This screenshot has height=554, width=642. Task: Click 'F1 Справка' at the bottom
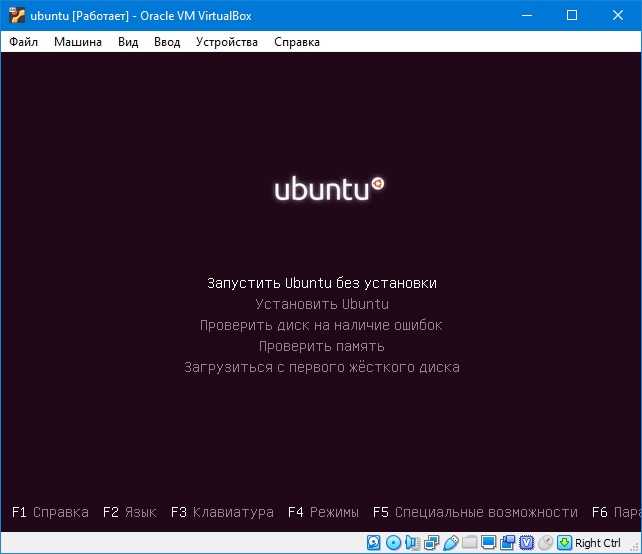(x=50, y=512)
